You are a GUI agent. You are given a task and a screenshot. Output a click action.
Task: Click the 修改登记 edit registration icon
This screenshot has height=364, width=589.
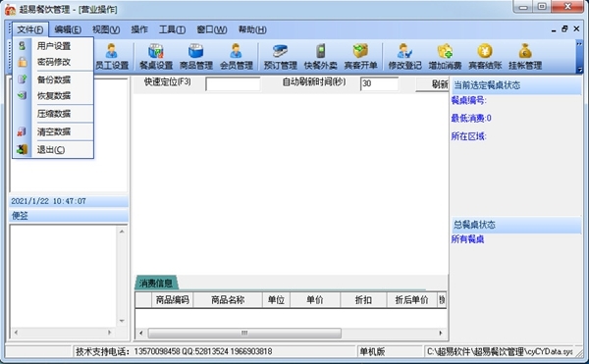click(404, 57)
